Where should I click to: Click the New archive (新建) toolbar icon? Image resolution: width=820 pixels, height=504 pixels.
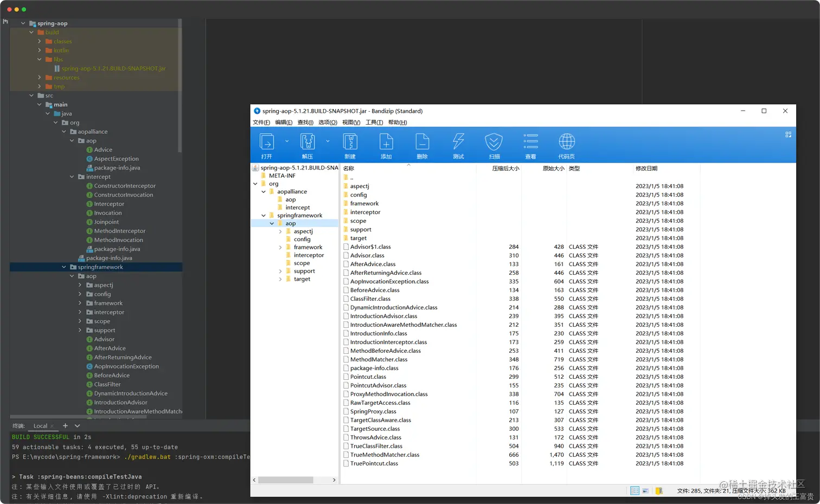(350, 141)
